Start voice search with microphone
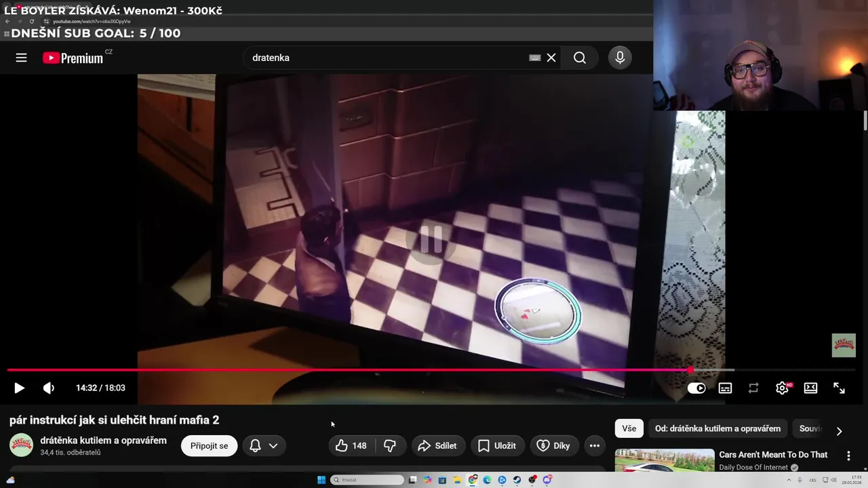This screenshot has width=868, height=488. click(620, 58)
